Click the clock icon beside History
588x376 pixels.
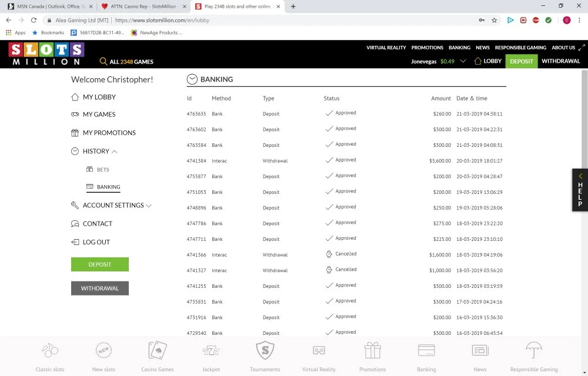click(75, 151)
